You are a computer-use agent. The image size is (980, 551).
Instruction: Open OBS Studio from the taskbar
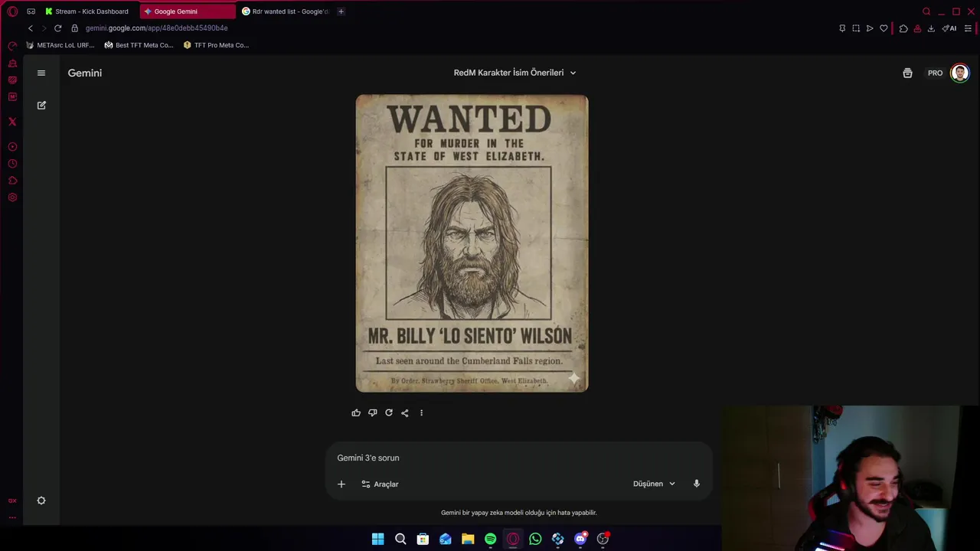tap(603, 539)
